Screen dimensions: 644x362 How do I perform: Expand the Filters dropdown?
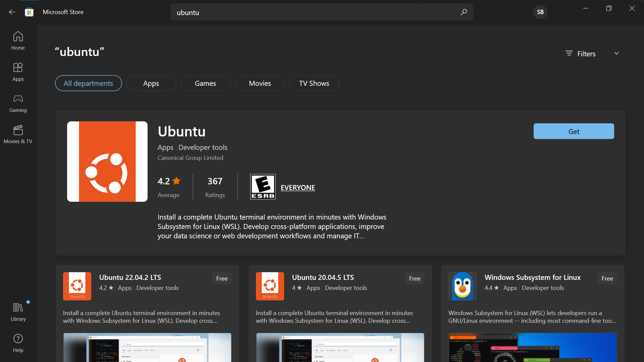coord(586,54)
